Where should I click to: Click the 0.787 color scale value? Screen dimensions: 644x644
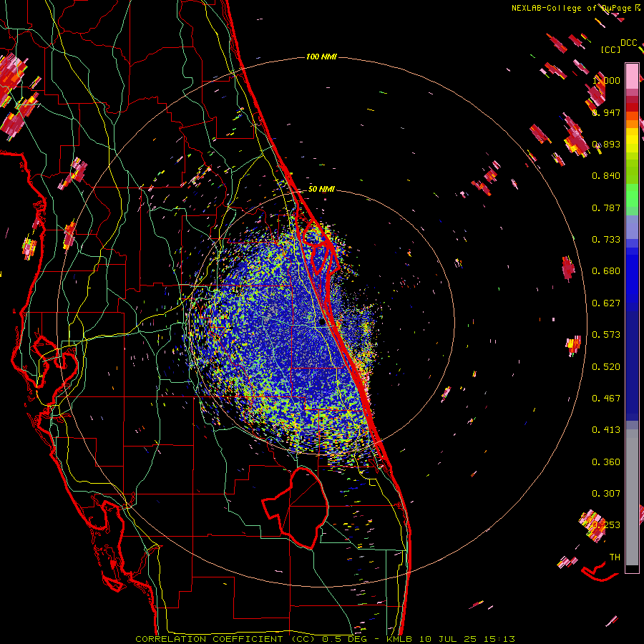(606, 208)
